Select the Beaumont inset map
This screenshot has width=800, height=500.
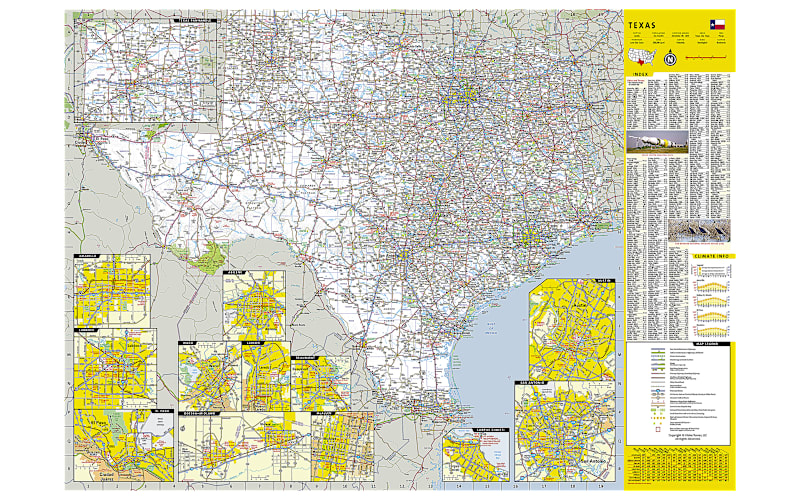tap(320, 384)
